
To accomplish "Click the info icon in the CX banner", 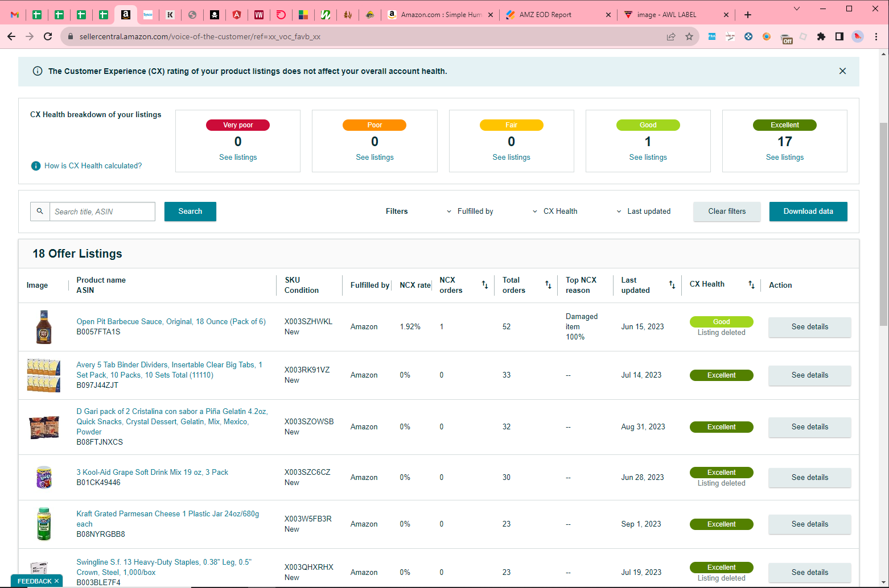I will click(38, 71).
